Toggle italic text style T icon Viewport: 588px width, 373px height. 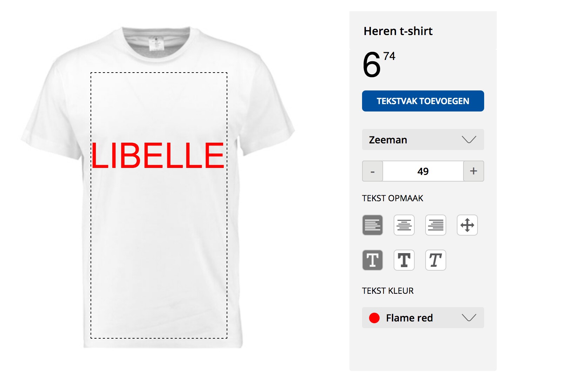[435, 260]
